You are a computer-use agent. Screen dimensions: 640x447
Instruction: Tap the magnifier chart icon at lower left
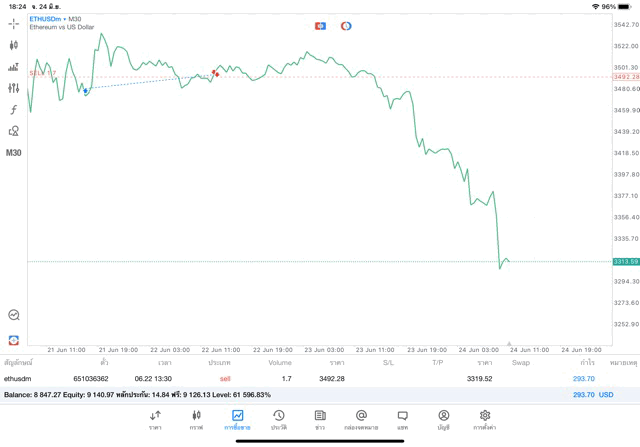point(14,315)
